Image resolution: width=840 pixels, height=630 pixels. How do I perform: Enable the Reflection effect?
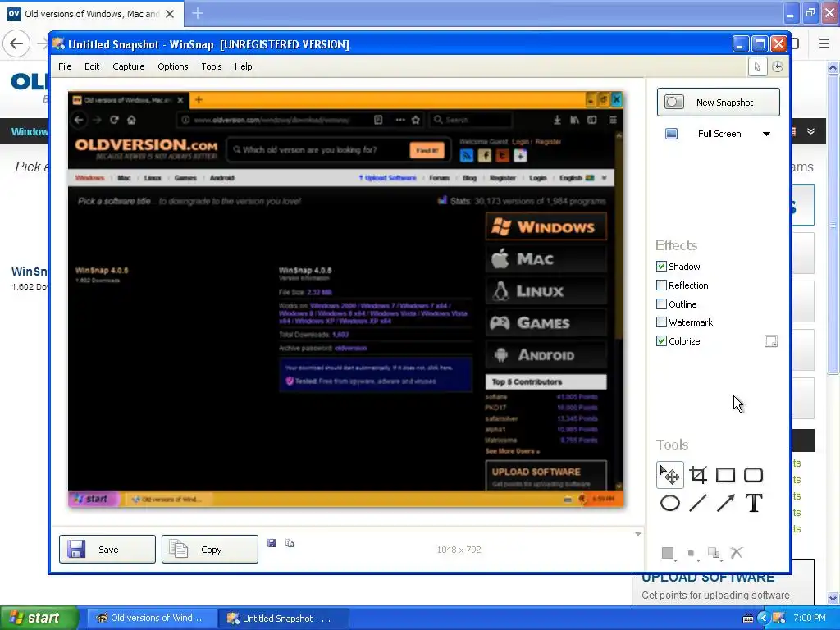(661, 285)
